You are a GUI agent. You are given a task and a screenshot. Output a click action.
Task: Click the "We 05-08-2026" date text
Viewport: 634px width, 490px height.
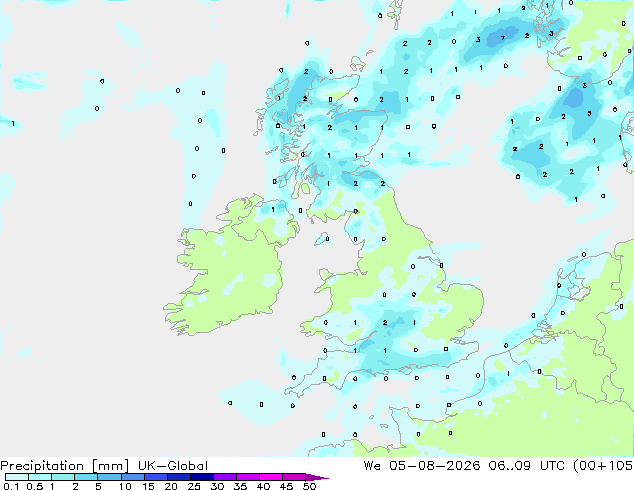[422, 466]
